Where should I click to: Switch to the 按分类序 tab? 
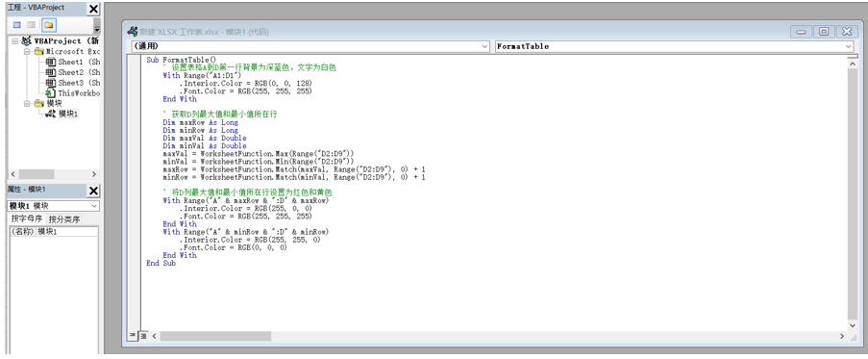click(63, 218)
